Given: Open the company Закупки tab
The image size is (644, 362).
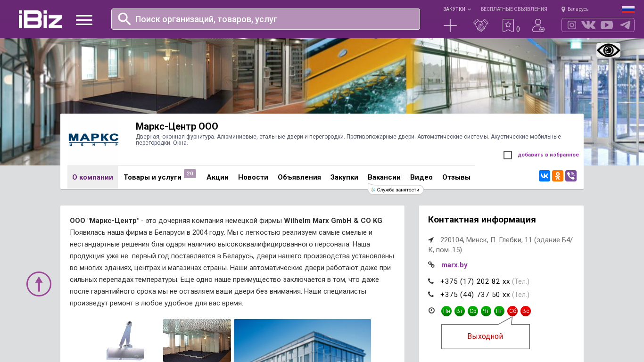Looking at the screenshot, I should [x=344, y=177].
